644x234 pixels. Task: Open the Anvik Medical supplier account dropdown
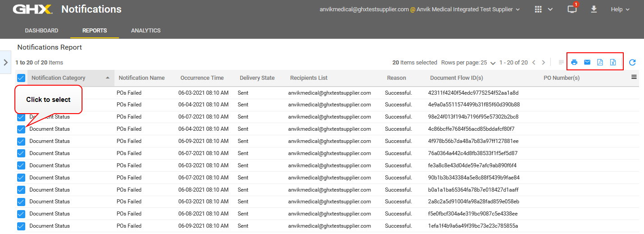point(468,9)
